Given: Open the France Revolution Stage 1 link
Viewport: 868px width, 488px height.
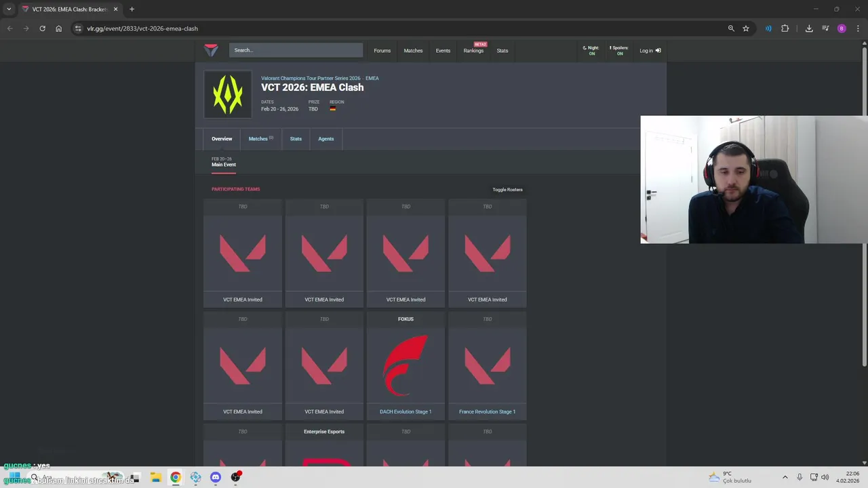Looking at the screenshot, I should (x=487, y=412).
